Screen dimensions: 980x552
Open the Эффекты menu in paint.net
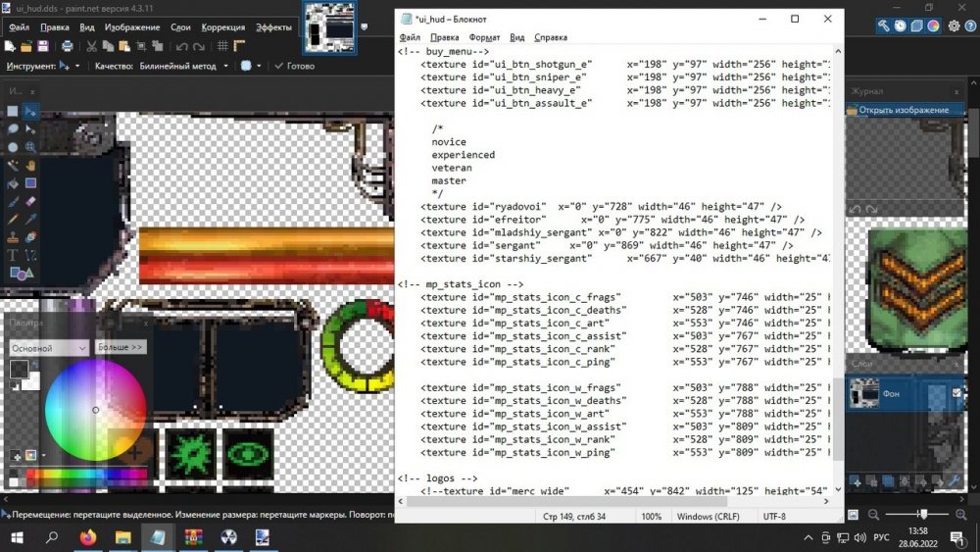(273, 27)
